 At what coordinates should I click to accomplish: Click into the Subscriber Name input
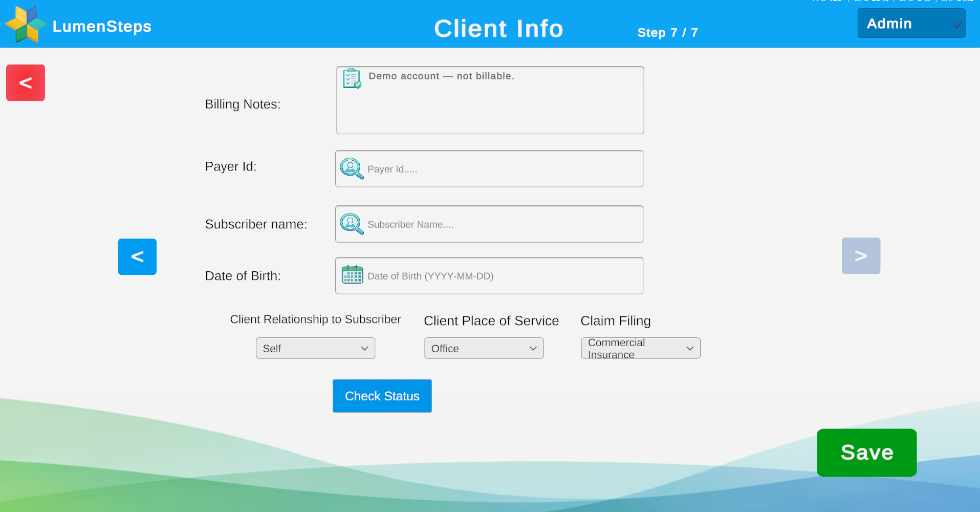489,224
